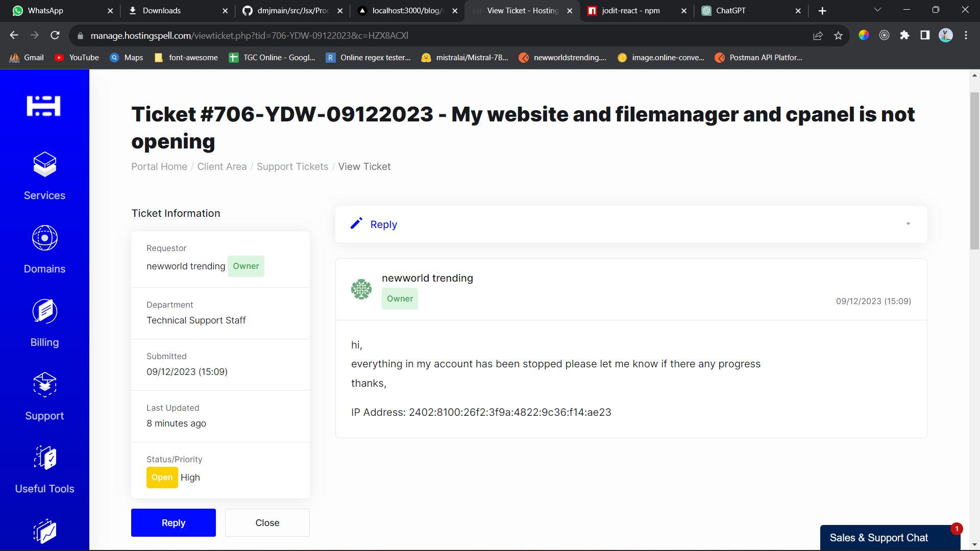Open the Services sidebar icon

coord(44,164)
